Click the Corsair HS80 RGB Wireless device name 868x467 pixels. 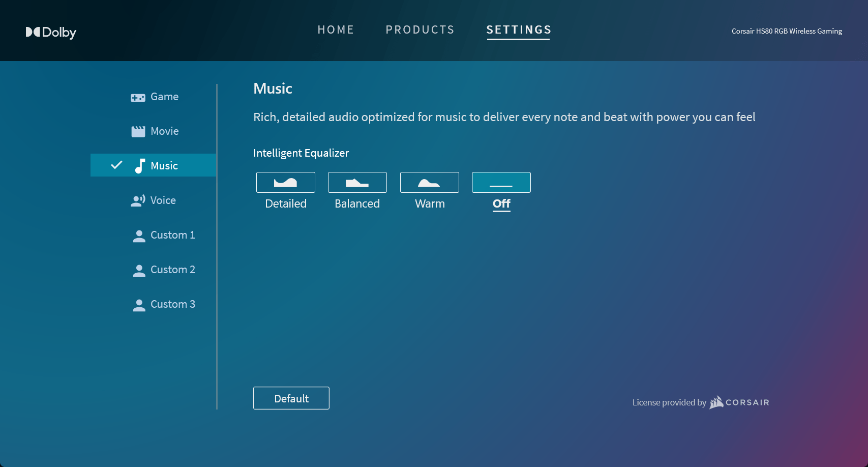tap(787, 31)
